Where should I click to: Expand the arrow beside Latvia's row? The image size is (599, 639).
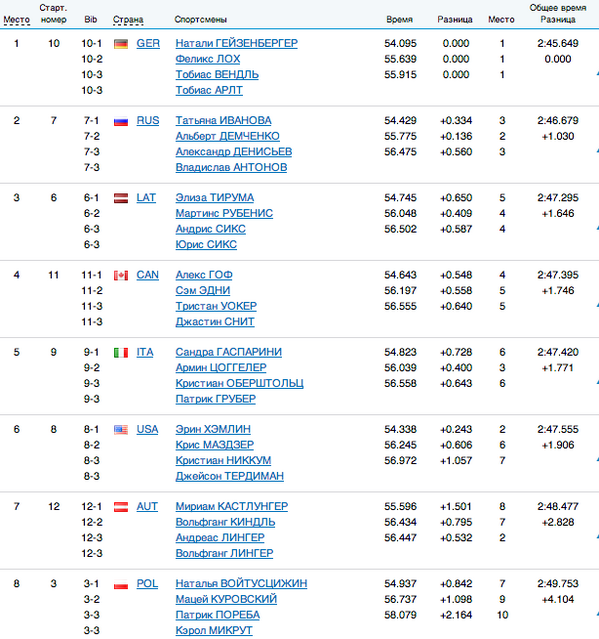coord(597,228)
